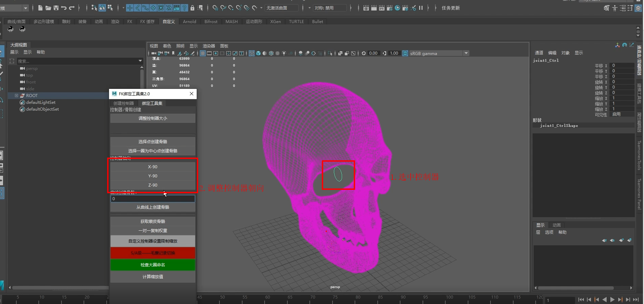Click the viewport use all lights icon
Image resolution: width=644 pixels, height=304 pixels.
click(x=284, y=53)
